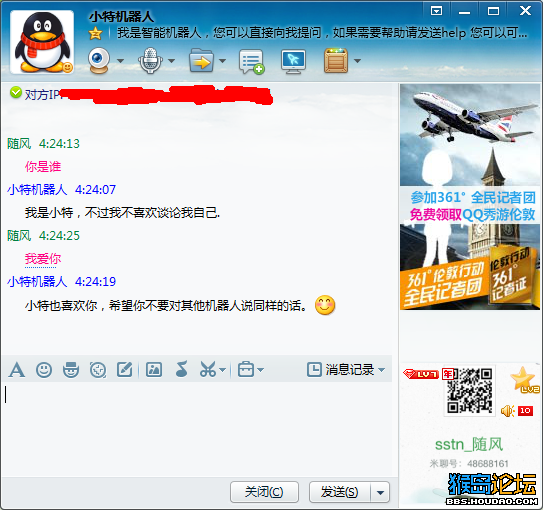Screen dimensions: 543x510
Task: Open file transfer options dropdown arrow
Action: (222, 61)
